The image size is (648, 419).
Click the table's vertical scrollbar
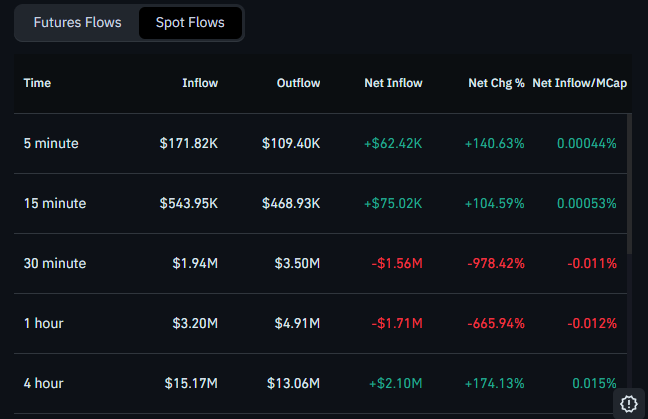(x=629, y=184)
